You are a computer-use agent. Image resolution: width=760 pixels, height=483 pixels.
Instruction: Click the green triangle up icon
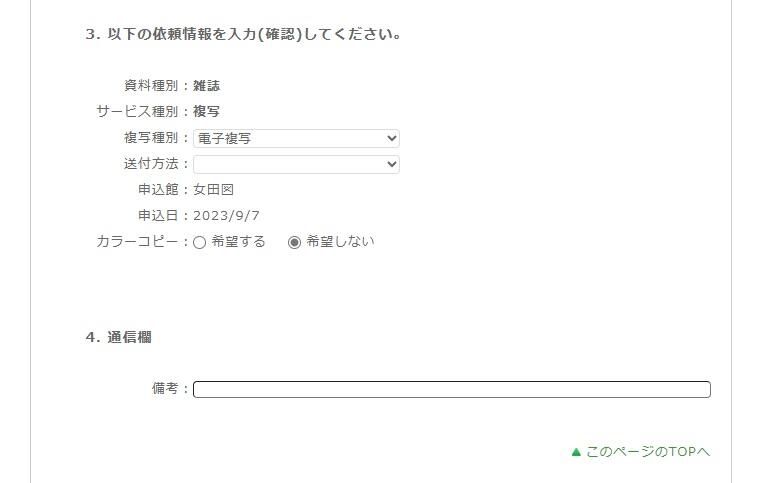point(576,452)
